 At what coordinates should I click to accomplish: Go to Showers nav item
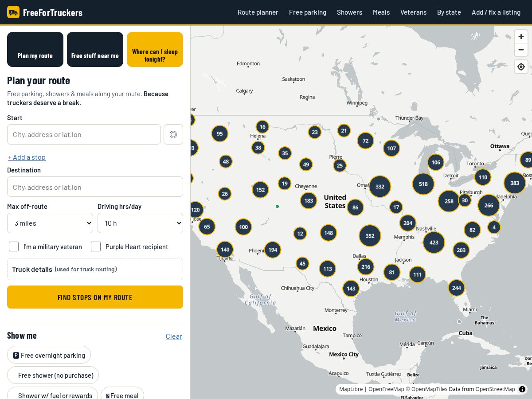[349, 12]
